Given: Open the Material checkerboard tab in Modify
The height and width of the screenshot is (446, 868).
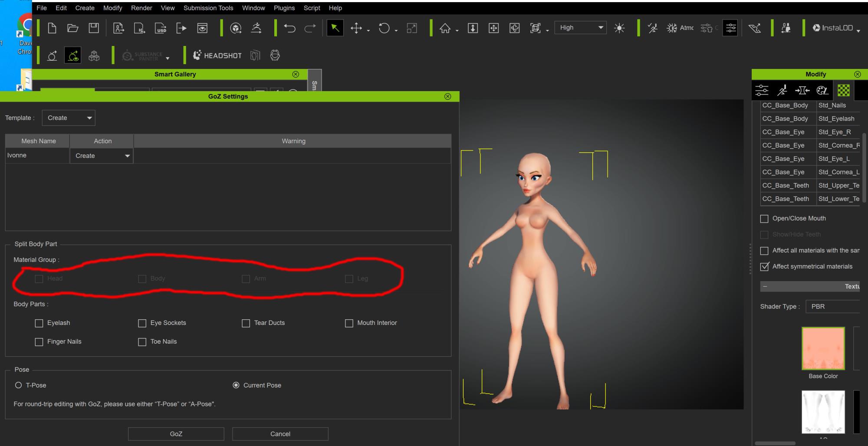Looking at the screenshot, I should (x=843, y=90).
